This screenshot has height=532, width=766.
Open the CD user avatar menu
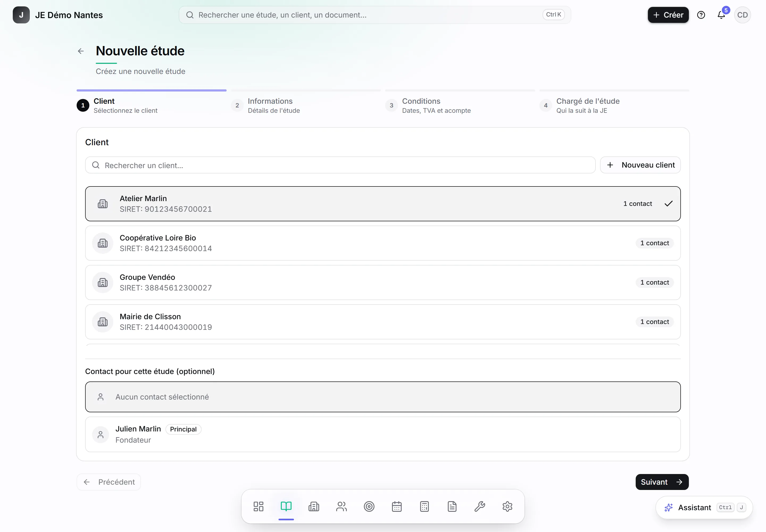click(x=742, y=15)
